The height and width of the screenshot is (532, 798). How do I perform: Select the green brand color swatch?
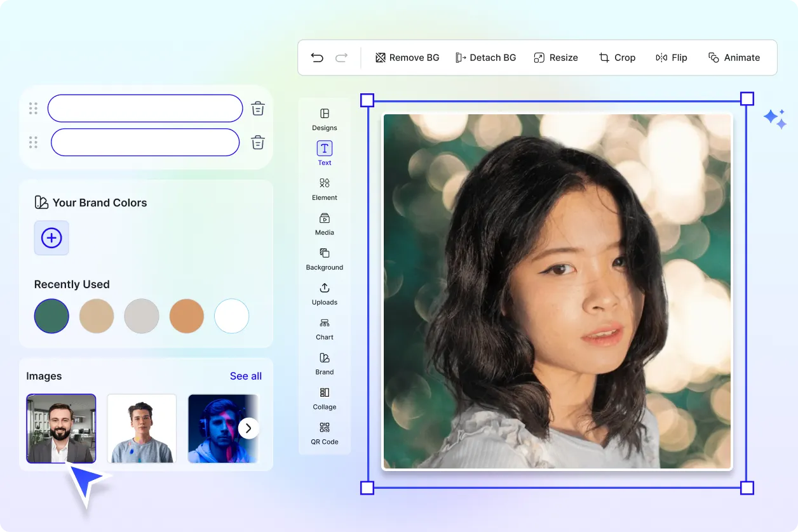(x=51, y=316)
